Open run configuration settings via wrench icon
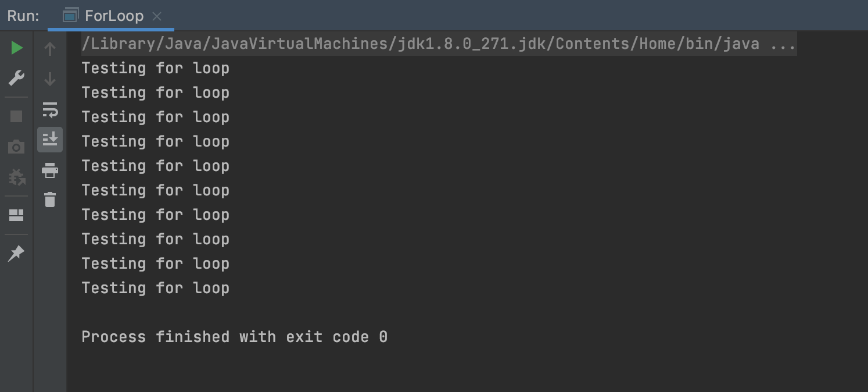The width and height of the screenshot is (868, 392). coord(16,77)
